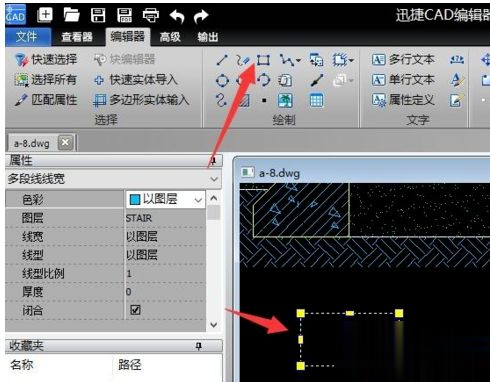Redo the last undone action
The width and height of the screenshot is (490, 382).
point(201,16)
